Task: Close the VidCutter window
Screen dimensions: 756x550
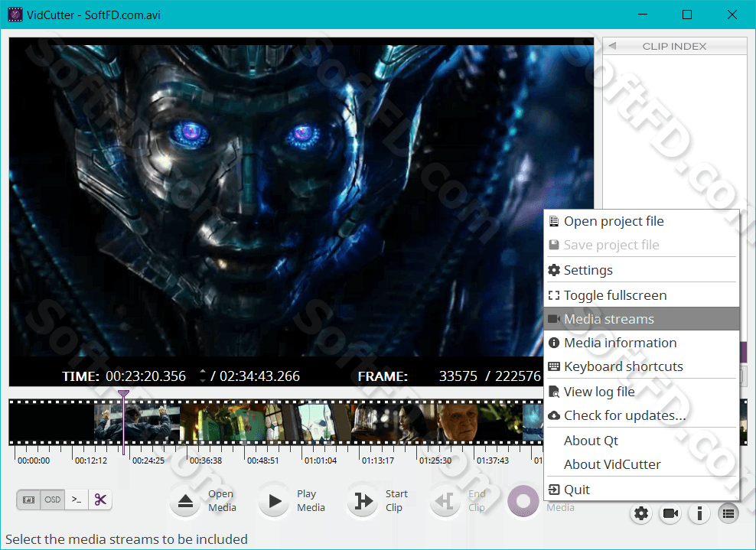Action: (x=732, y=15)
